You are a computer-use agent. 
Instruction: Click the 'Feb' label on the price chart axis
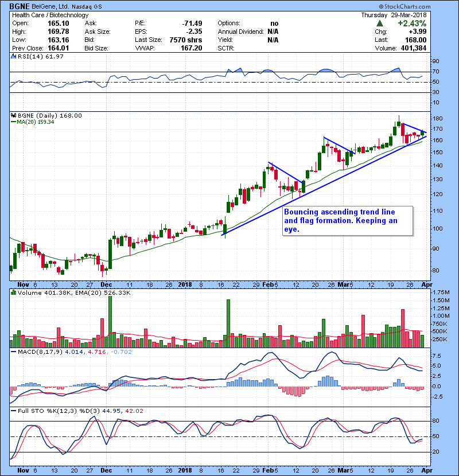coord(268,285)
